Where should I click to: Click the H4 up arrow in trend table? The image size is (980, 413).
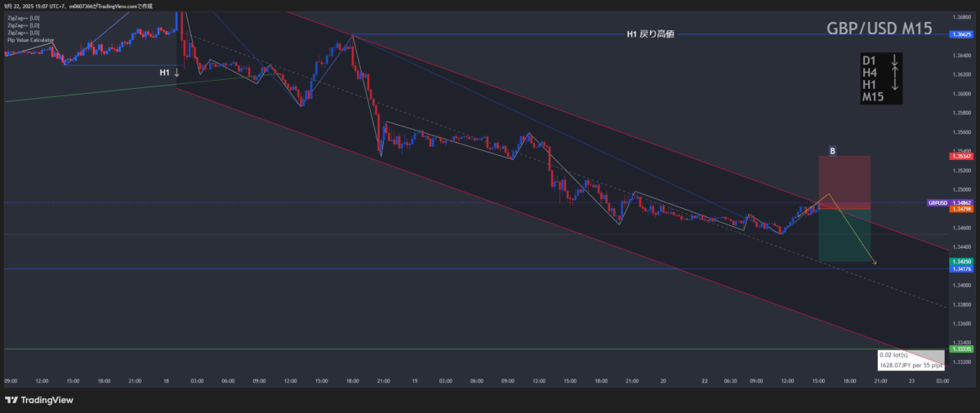coord(894,73)
